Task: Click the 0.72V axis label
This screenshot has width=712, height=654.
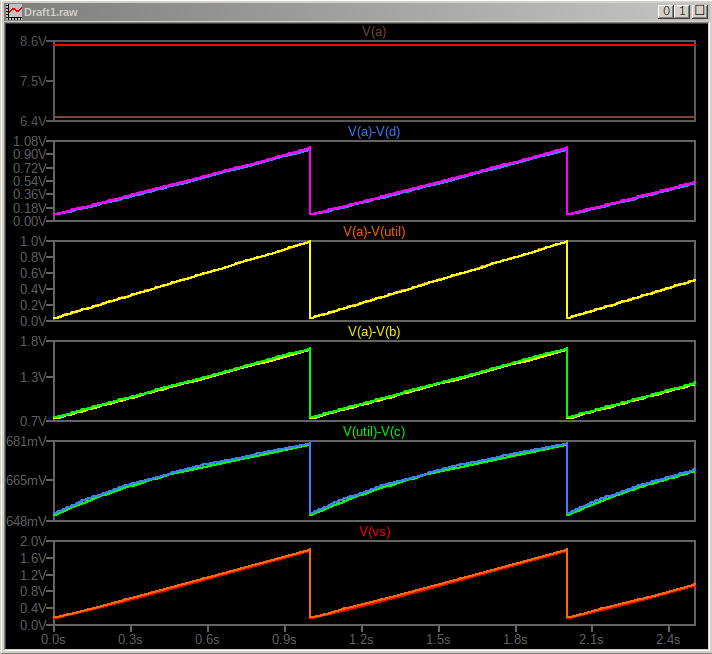Action: pyautogui.click(x=30, y=168)
